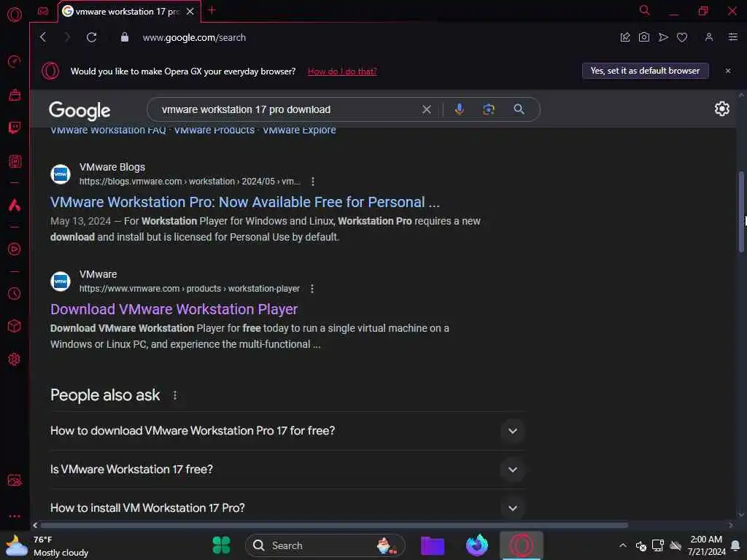747x560 pixels.
Task: Open GX Corner gamepad tab icon
Action: [43, 12]
